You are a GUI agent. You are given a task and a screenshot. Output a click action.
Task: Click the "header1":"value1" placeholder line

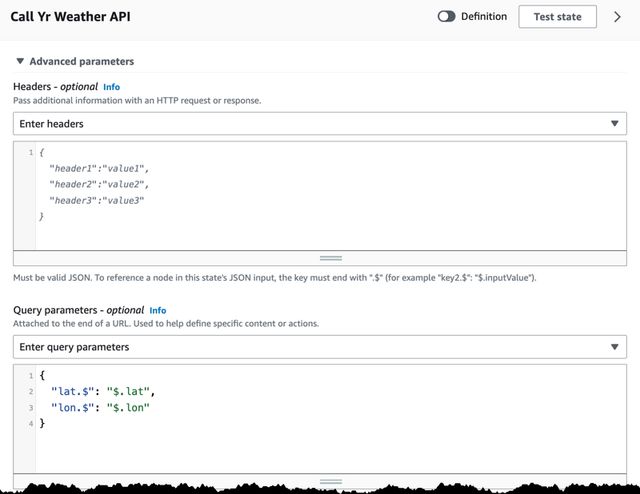point(99,169)
